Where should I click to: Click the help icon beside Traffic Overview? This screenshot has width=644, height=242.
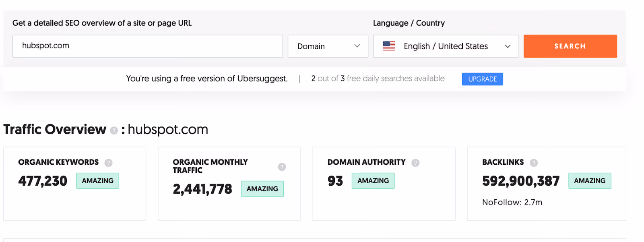pos(114,130)
